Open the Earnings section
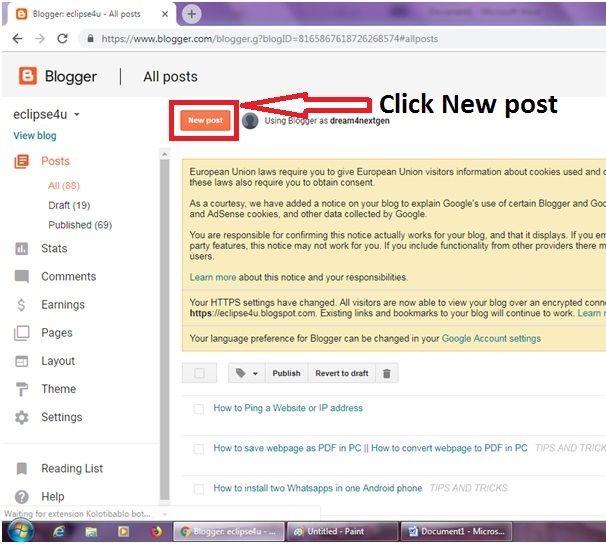This screenshot has height=544, width=606. pyautogui.click(x=63, y=305)
